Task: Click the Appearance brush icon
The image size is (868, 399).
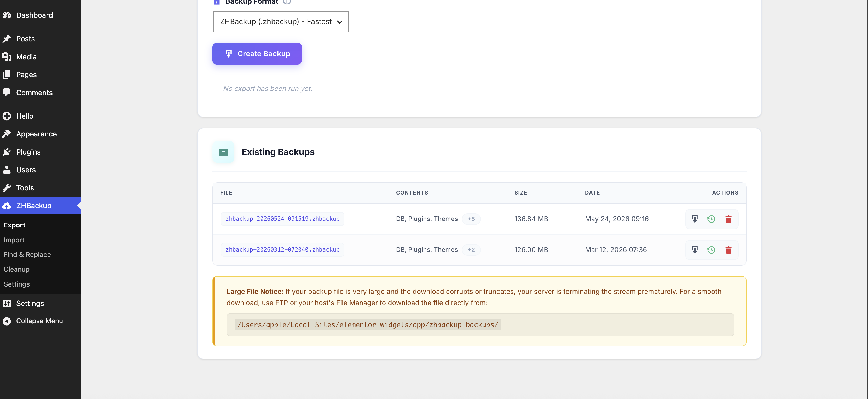Action: click(x=7, y=134)
